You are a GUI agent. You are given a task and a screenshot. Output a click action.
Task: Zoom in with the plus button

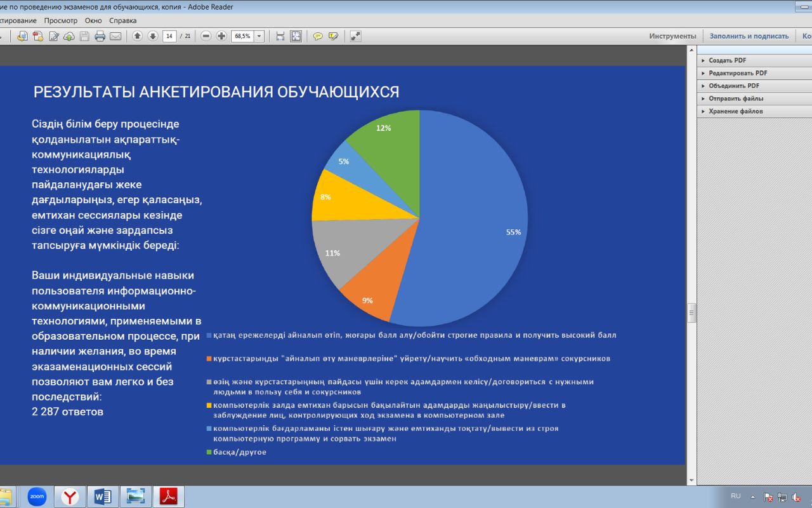point(221,36)
